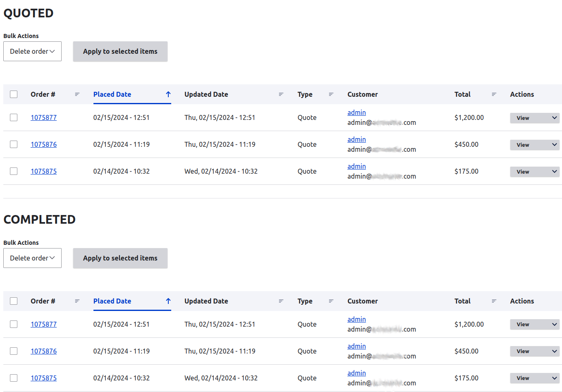
Task: Sort Quoted table by Updated Date header
Action: (x=206, y=94)
